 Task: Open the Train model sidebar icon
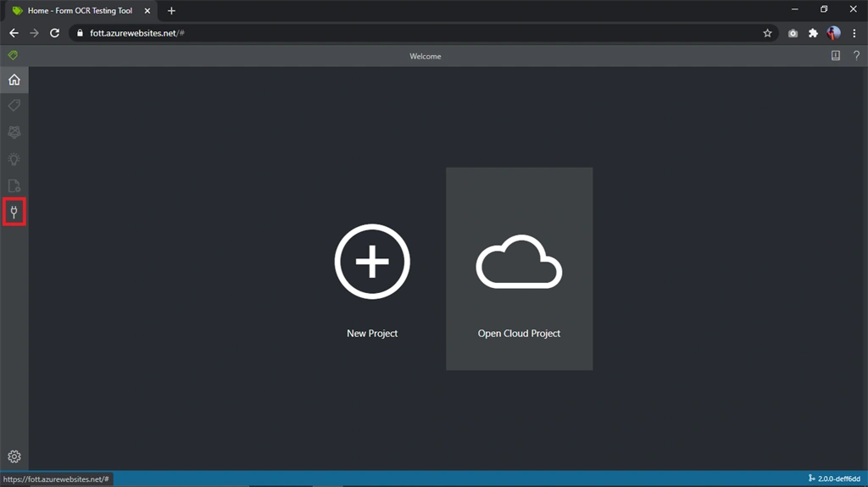tap(14, 132)
